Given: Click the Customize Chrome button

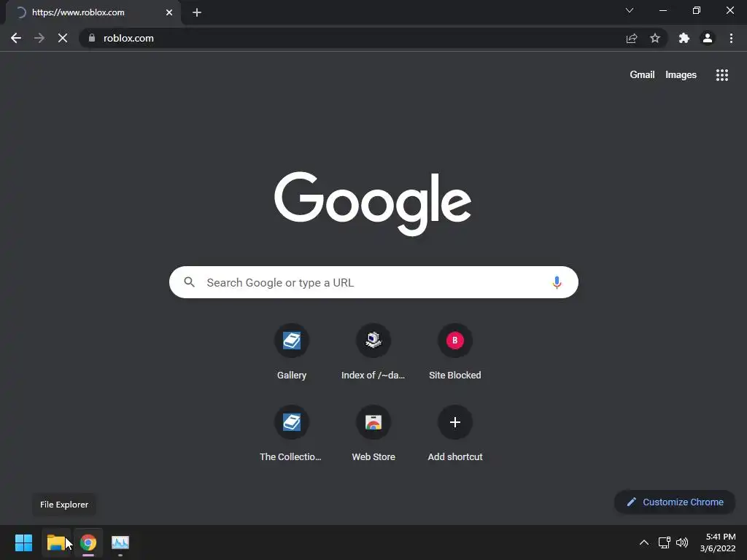Looking at the screenshot, I should click(675, 502).
